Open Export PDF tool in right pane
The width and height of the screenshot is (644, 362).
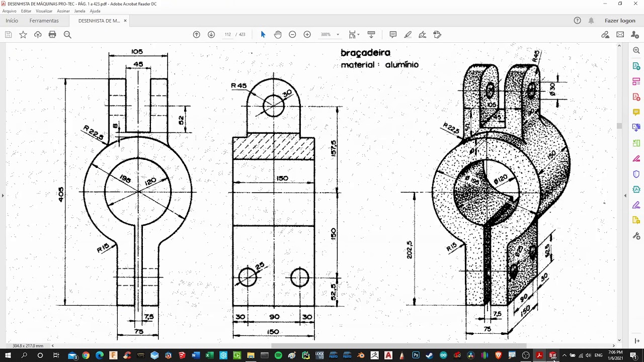pyautogui.click(x=636, y=66)
